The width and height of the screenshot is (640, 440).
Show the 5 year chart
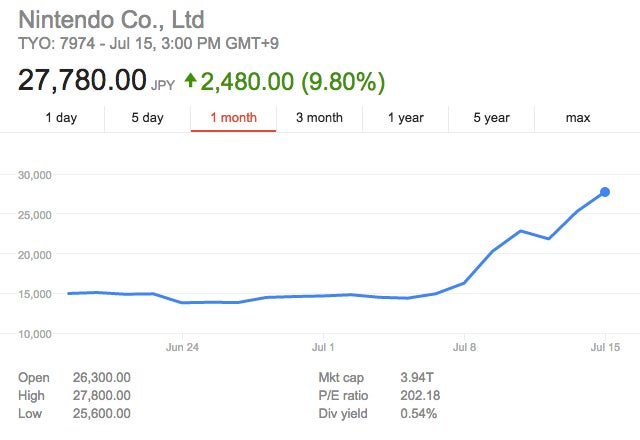click(491, 118)
